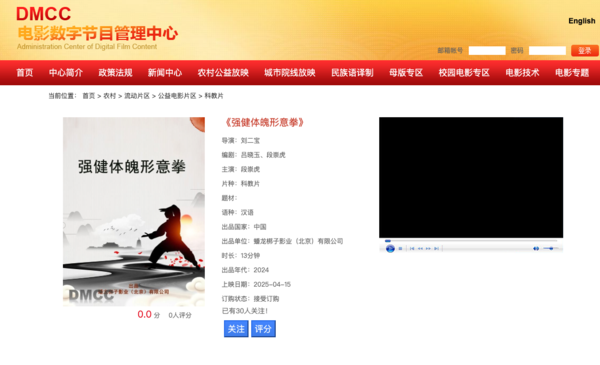Viewport: 600px width, 365px height.
Task: Open the 电影技术 navigation item
Action: pos(522,73)
